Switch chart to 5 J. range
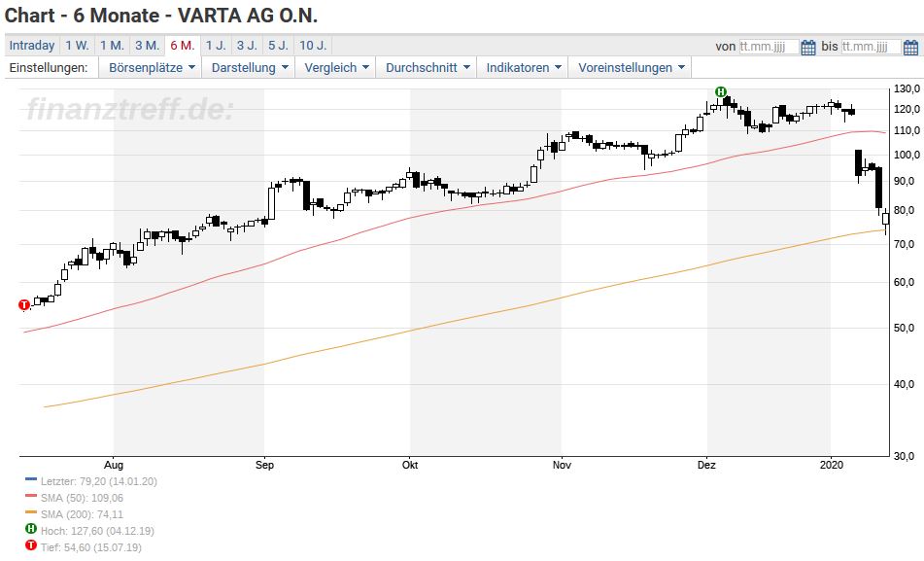The width and height of the screenshot is (924, 561). (x=278, y=46)
